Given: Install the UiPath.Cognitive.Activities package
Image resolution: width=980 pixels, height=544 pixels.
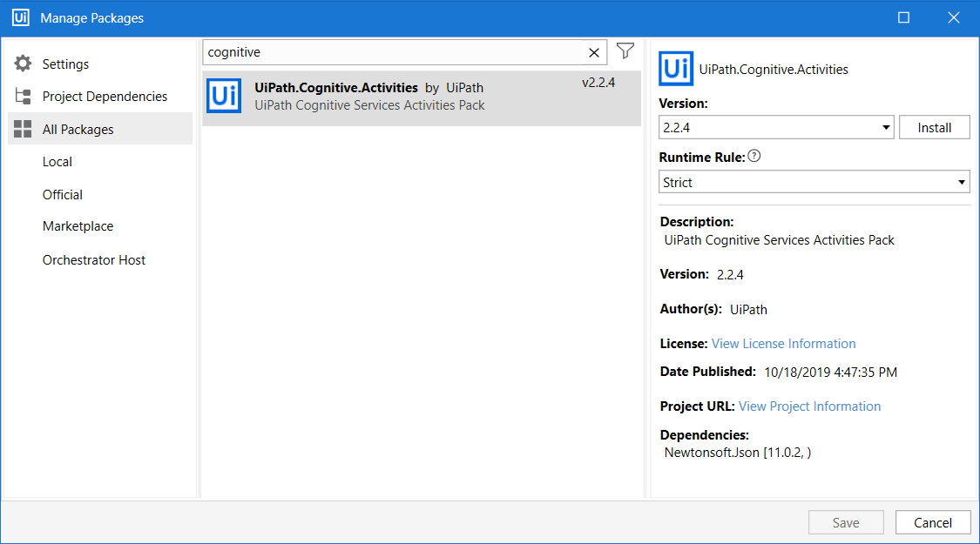Looking at the screenshot, I should point(934,126).
